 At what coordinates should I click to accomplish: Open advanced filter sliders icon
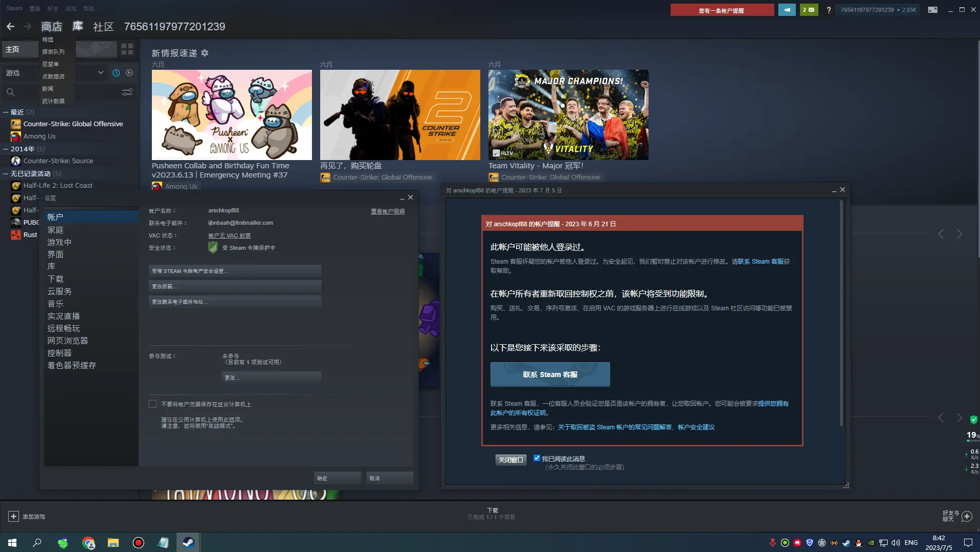(x=127, y=92)
